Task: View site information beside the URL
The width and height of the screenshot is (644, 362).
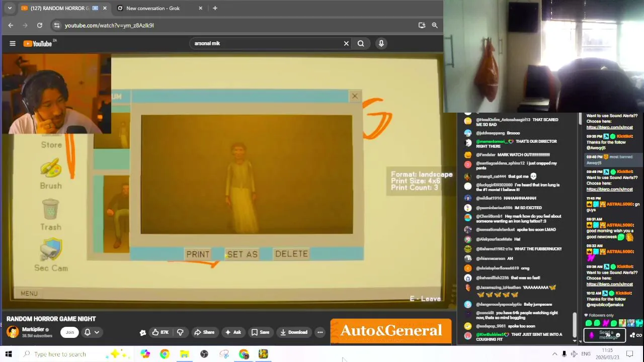Action: (x=56, y=25)
